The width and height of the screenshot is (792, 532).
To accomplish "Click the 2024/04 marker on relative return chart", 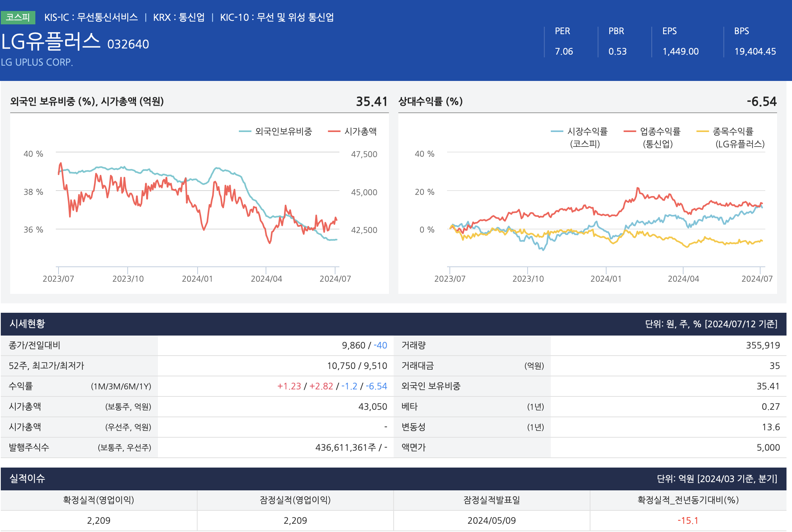I will [x=683, y=279].
